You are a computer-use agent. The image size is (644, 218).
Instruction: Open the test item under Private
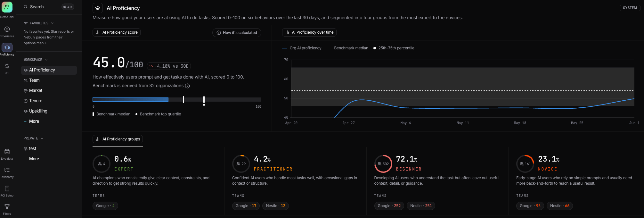(49, 148)
